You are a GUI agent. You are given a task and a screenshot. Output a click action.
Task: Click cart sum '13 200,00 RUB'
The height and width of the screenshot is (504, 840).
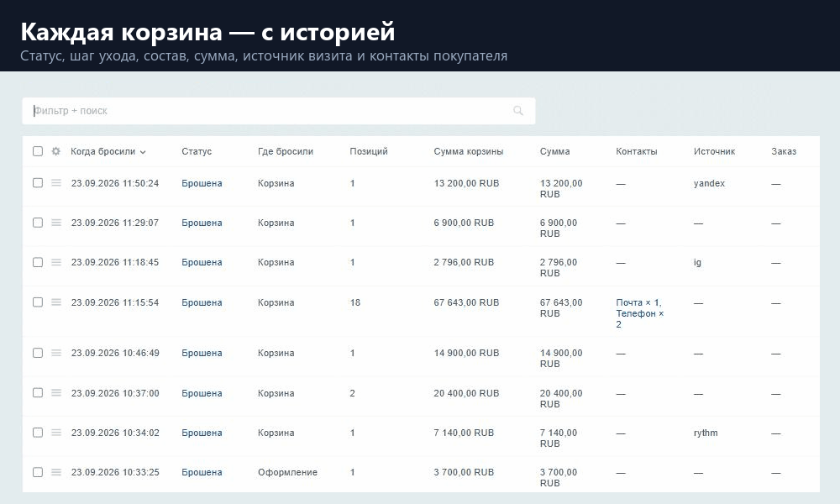pyautogui.click(x=466, y=183)
